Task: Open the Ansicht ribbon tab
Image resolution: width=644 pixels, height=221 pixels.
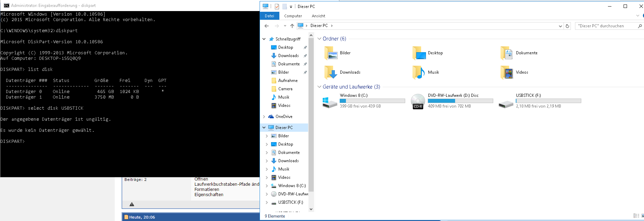Action: coord(318,16)
